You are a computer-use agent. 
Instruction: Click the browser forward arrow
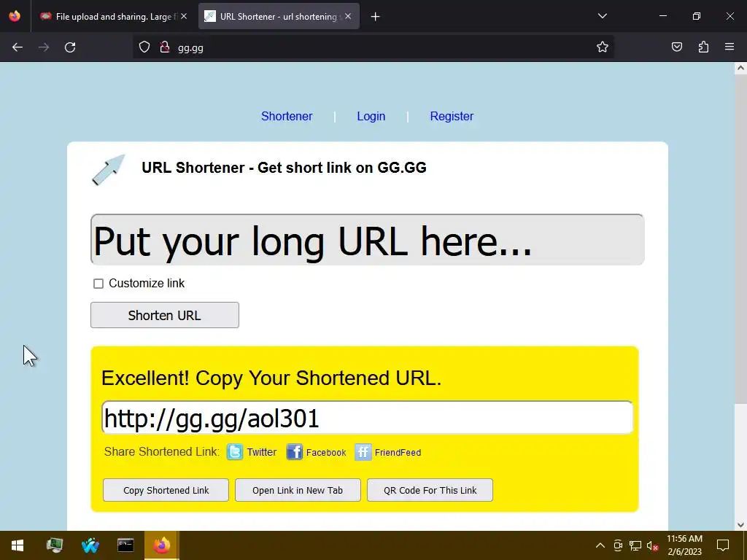point(44,47)
